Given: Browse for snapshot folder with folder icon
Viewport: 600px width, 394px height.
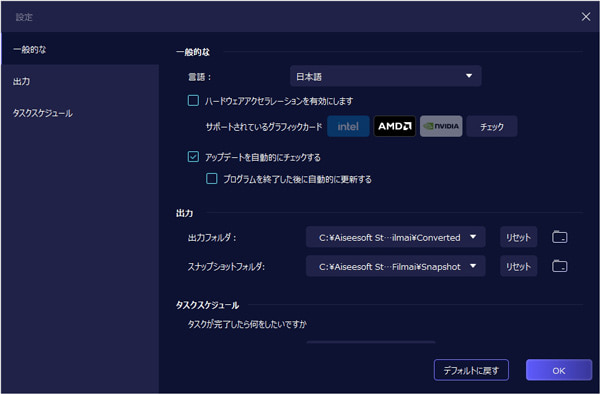Looking at the screenshot, I should (559, 266).
